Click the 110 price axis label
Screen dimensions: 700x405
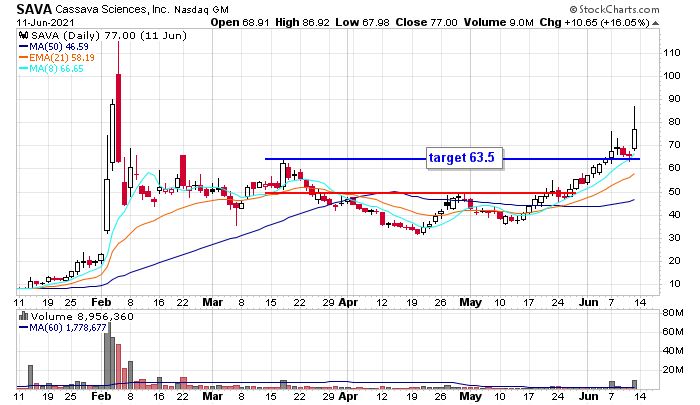[671, 53]
